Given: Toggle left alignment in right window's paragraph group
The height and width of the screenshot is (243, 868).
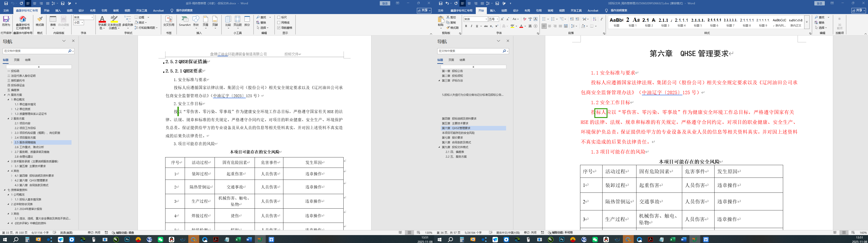Looking at the screenshot, I should 544,26.
